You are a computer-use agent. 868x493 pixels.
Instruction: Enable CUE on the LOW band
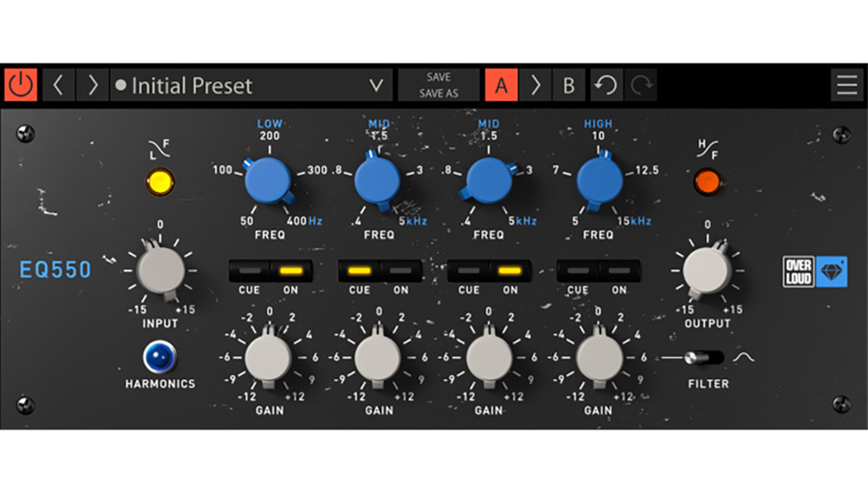[250, 271]
